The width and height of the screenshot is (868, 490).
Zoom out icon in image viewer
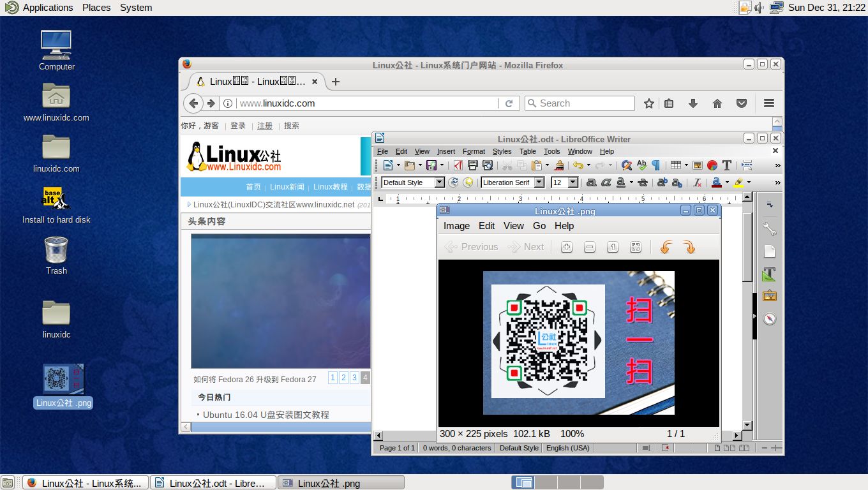[589, 247]
